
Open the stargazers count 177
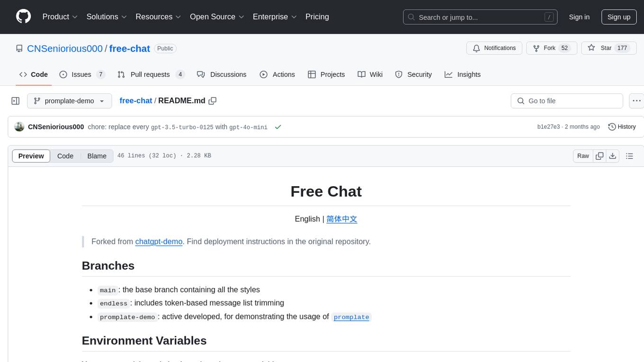pyautogui.click(x=622, y=48)
